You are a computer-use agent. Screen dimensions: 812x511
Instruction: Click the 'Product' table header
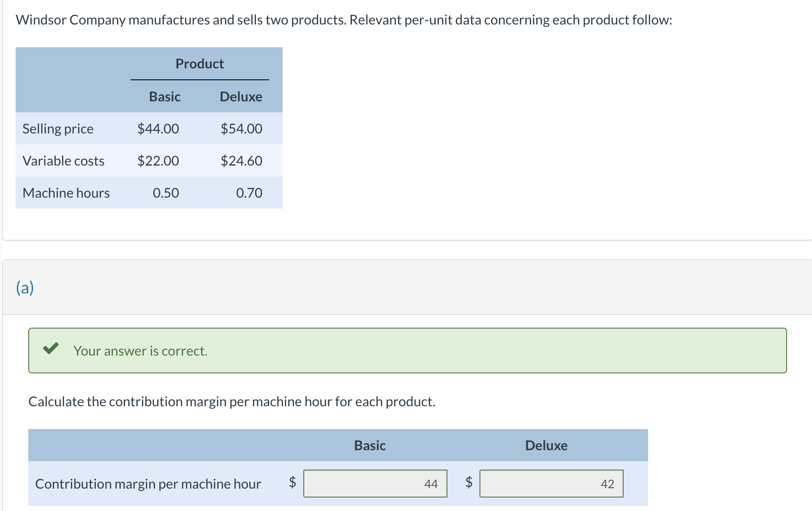point(199,64)
